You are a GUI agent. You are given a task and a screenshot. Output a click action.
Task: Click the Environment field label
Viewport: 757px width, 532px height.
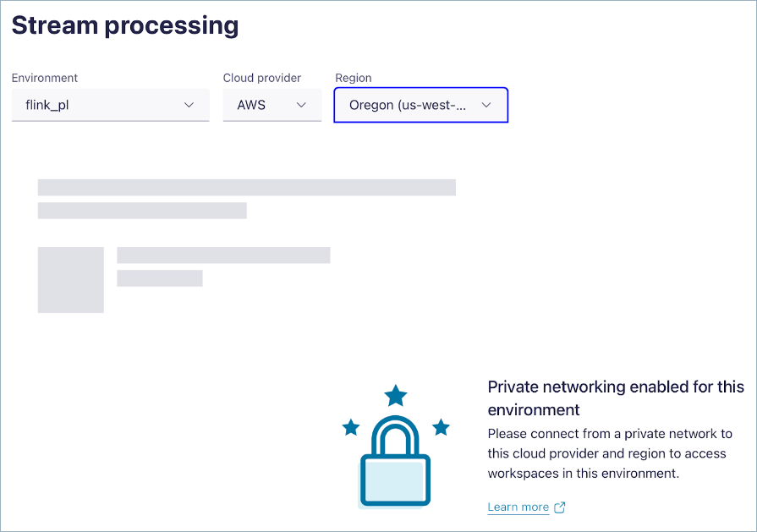(45, 78)
